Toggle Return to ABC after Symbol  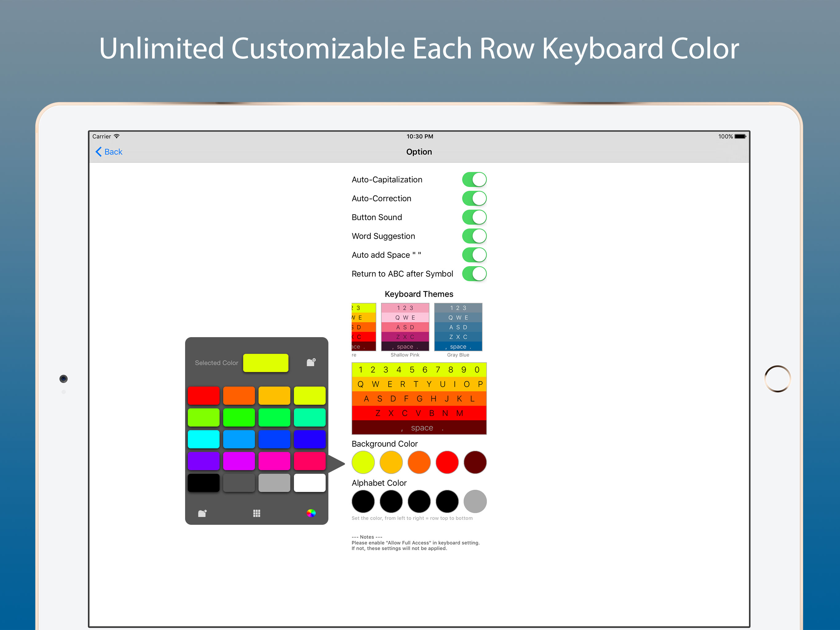point(474,273)
